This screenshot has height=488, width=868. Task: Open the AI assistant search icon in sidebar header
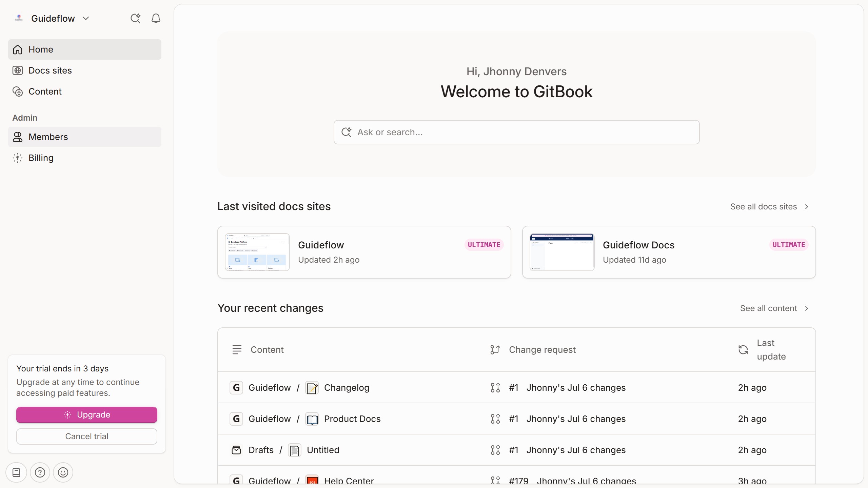click(136, 18)
